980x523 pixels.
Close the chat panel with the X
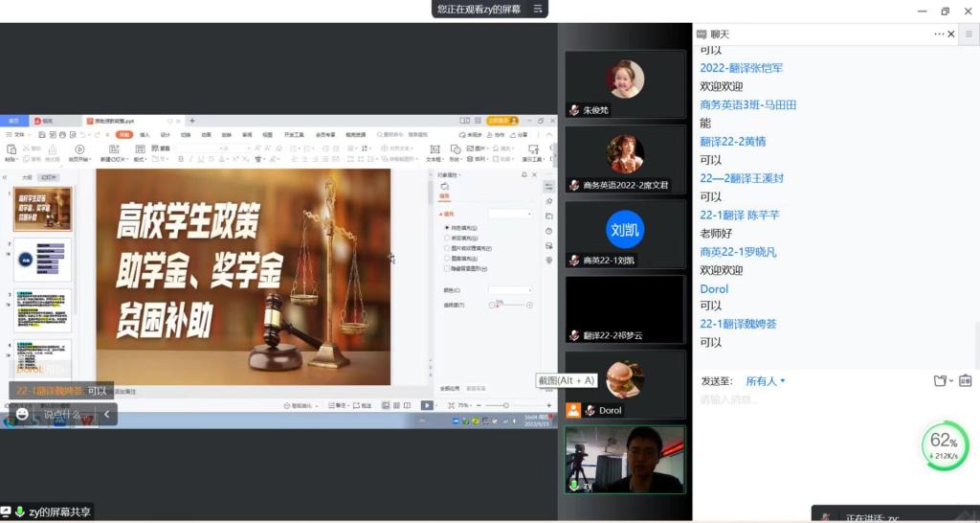pyautogui.click(x=951, y=34)
